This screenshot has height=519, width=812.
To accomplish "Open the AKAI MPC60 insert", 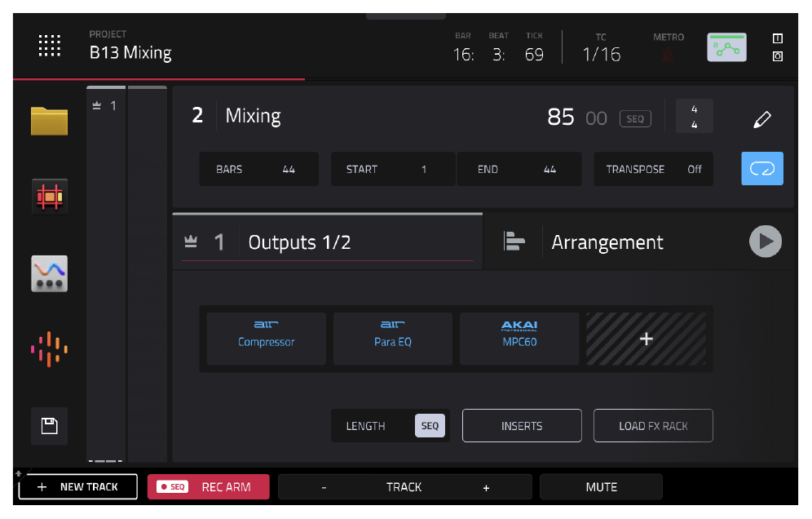I will click(x=519, y=338).
